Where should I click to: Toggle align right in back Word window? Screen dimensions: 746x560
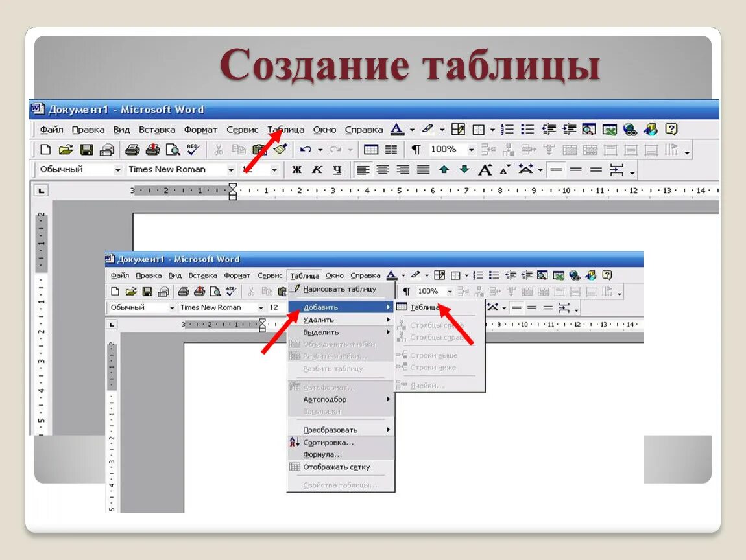(403, 170)
